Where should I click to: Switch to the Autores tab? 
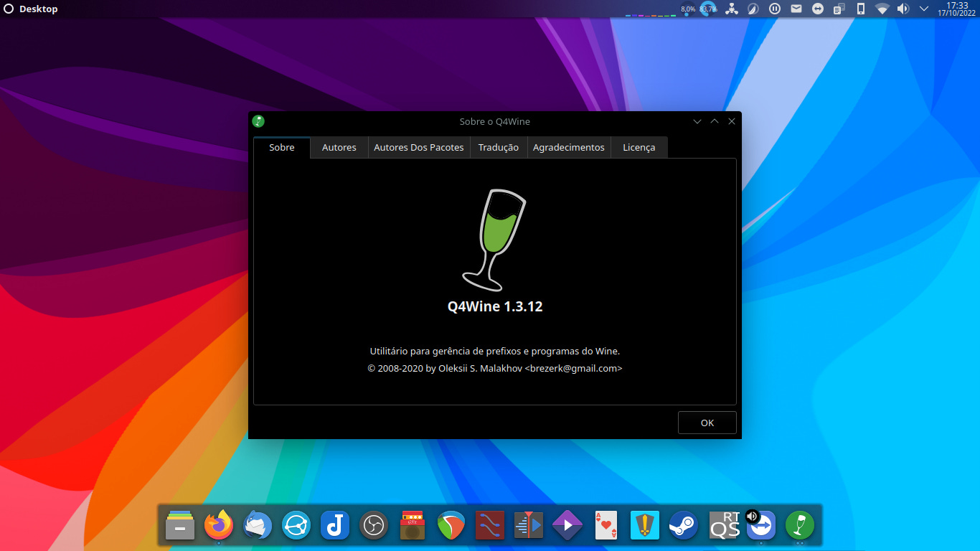point(339,147)
